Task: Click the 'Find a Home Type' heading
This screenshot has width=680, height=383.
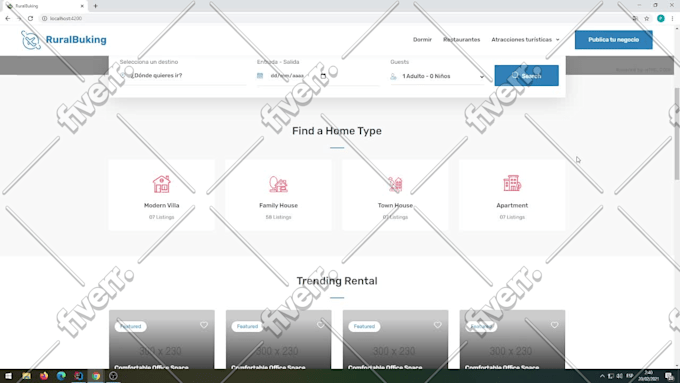Action: click(x=337, y=131)
